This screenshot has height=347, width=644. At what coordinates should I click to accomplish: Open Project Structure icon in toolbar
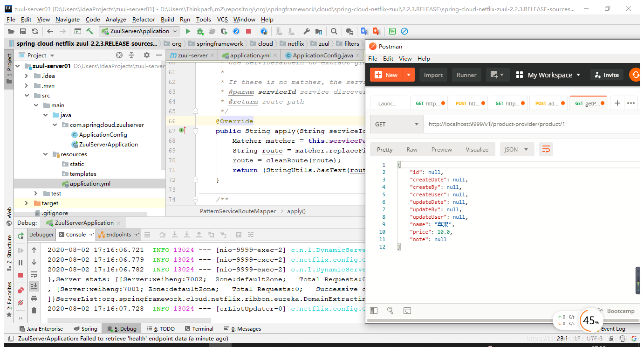tap(319, 31)
